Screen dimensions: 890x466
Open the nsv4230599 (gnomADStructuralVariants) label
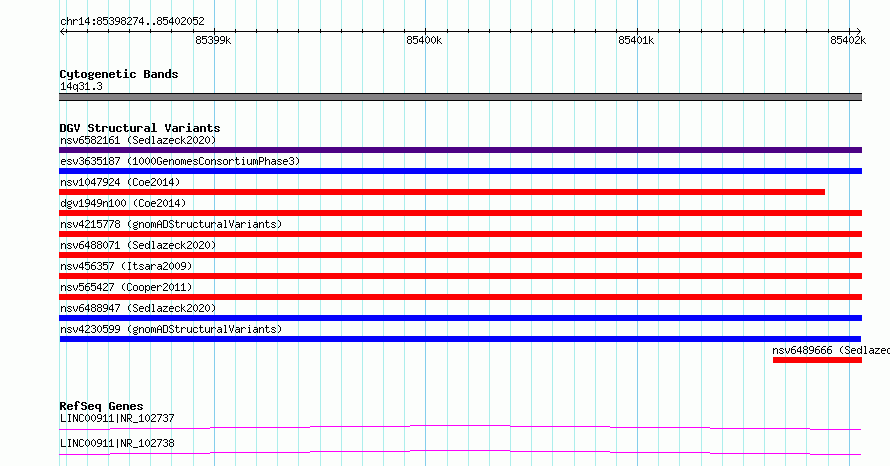click(171, 329)
